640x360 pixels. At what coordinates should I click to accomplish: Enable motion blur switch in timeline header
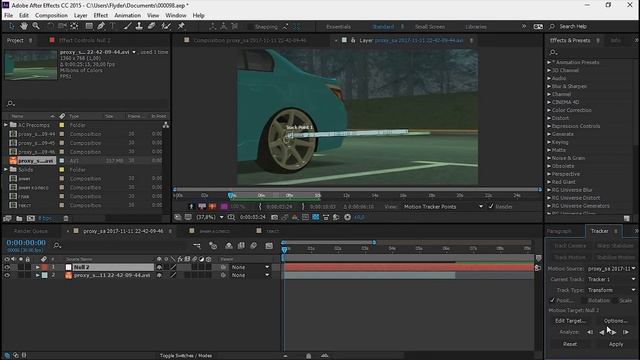pyautogui.click(x=253, y=246)
